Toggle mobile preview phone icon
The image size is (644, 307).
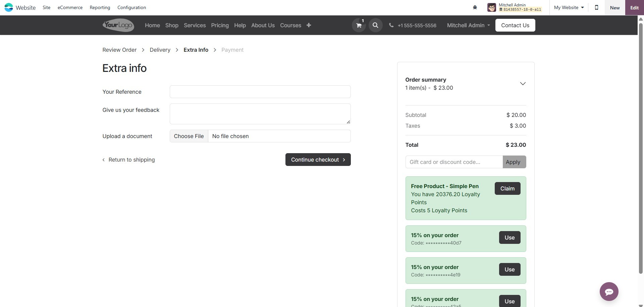tap(596, 7)
